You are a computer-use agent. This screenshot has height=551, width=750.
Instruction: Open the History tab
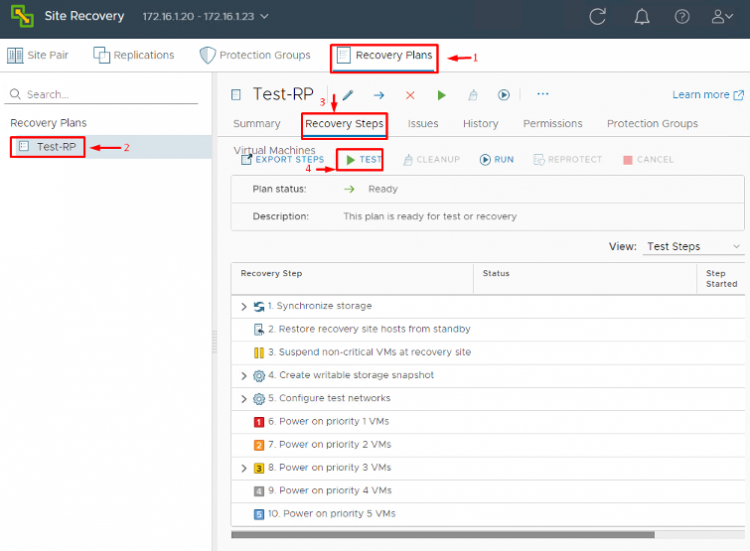(x=481, y=123)
